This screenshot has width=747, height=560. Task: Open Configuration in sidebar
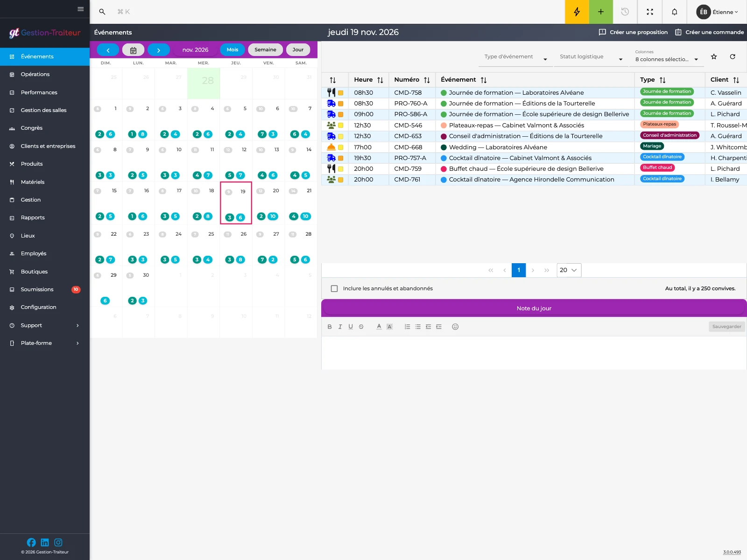click(45, 307)
